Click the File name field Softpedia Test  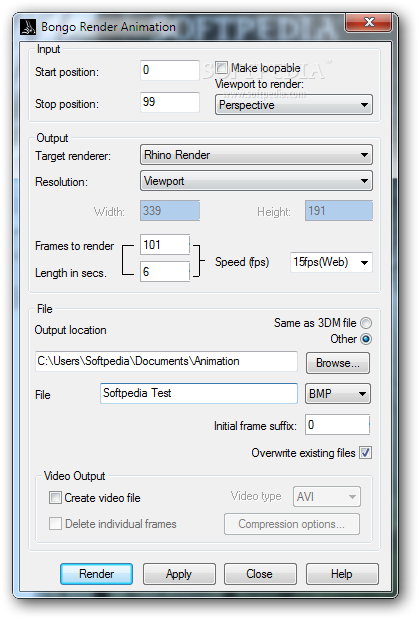click(199, 393)
